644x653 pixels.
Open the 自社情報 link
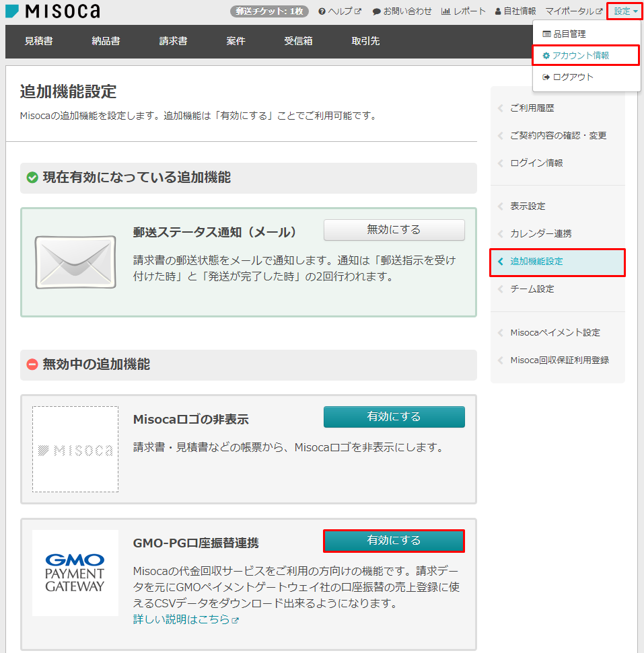[515, 11]
